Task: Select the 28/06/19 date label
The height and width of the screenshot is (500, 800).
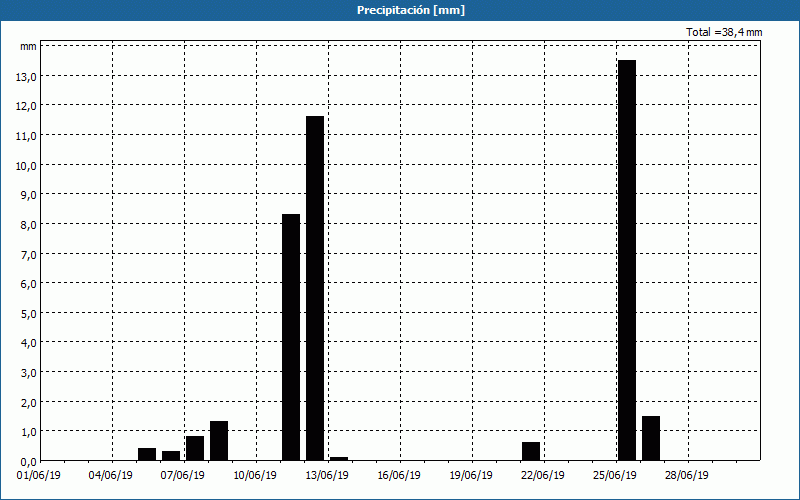Action: tap(687, 476)
